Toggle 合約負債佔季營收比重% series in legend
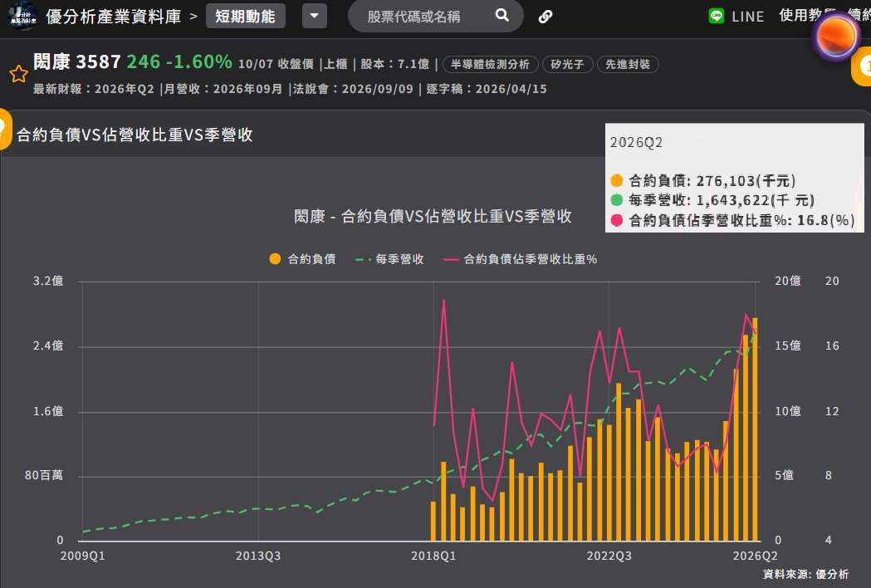The height and width of the screenshot is (588, 871). [520, 259]
